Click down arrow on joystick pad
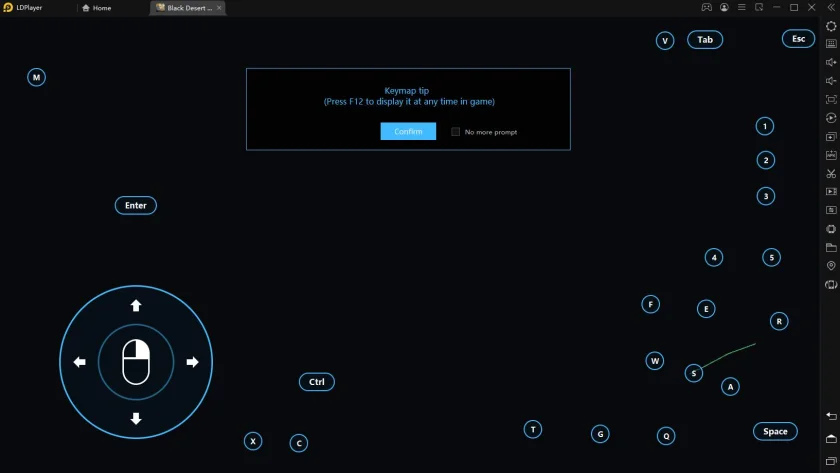840x473 pixels. pos(136,419)
